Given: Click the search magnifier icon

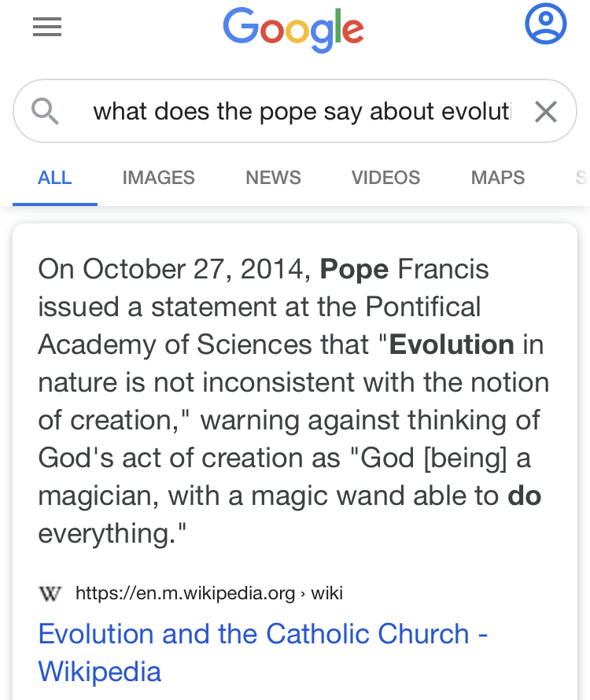Looking at the screenshot, I should [45, 111].
